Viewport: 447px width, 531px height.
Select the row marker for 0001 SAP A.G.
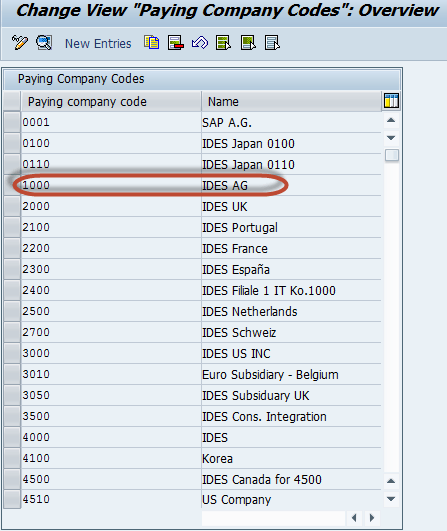tap(12, 122)
